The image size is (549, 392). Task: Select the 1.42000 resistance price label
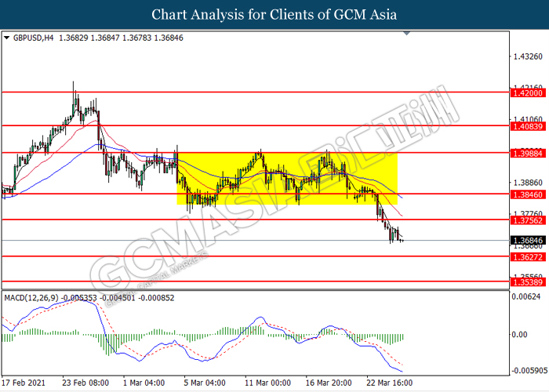coord(528,93)
